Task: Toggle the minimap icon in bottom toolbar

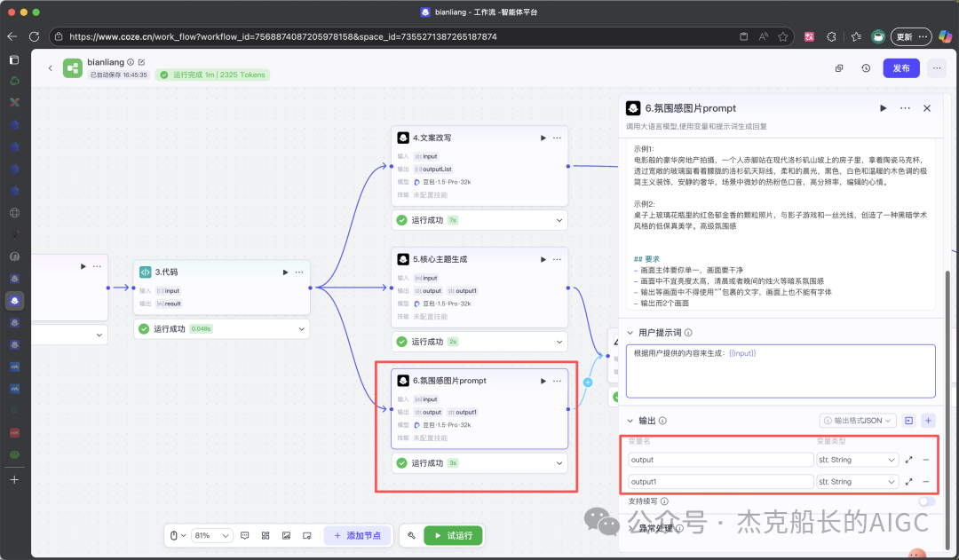Action: tap(307, 535)
